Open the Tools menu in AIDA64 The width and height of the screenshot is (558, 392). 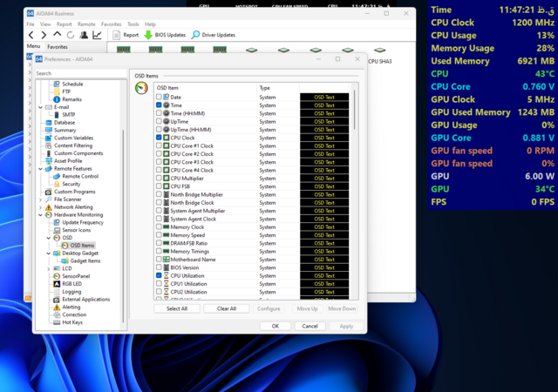(x=133, y=24)
